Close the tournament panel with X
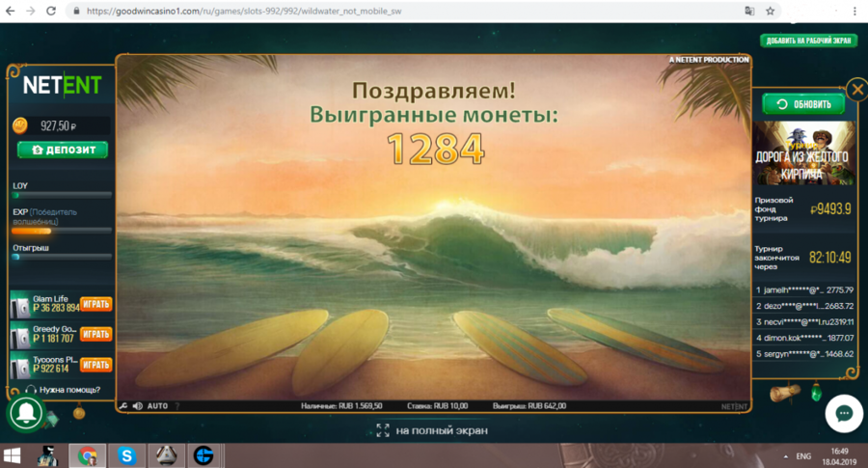Viewport: 868px width, 468px height. tap(854, 88)
